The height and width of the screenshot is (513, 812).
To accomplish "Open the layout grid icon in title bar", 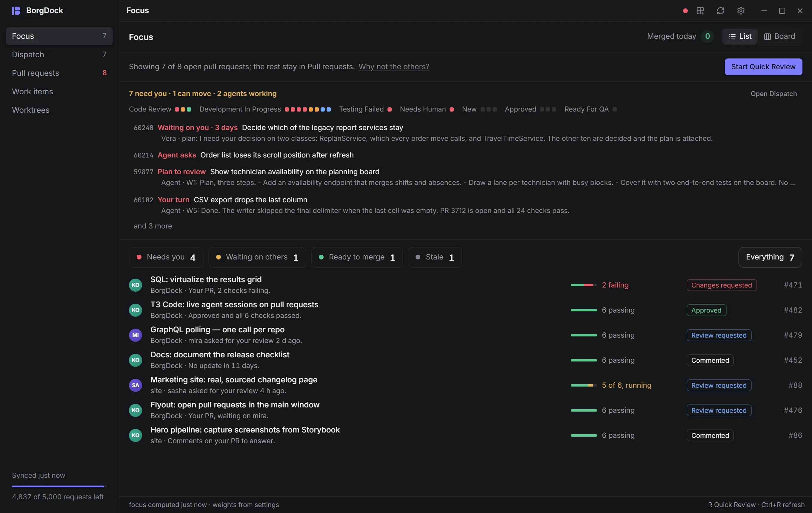I will 700,11.
